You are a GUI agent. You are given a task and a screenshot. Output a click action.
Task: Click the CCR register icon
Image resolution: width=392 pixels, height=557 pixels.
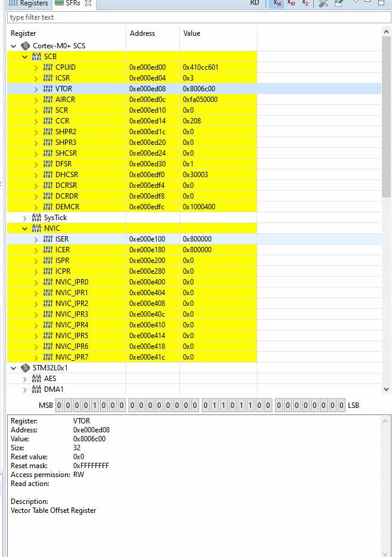tap(48, 121)
